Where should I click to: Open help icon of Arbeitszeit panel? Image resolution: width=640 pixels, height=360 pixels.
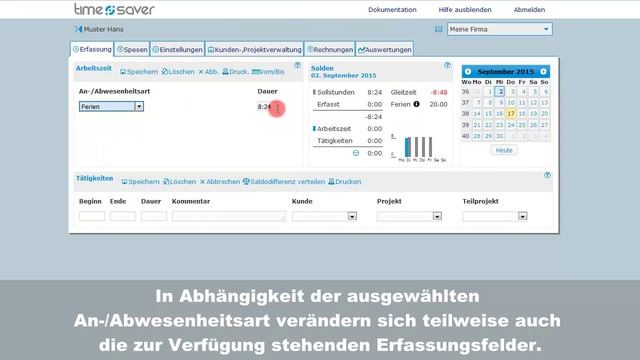297,65
